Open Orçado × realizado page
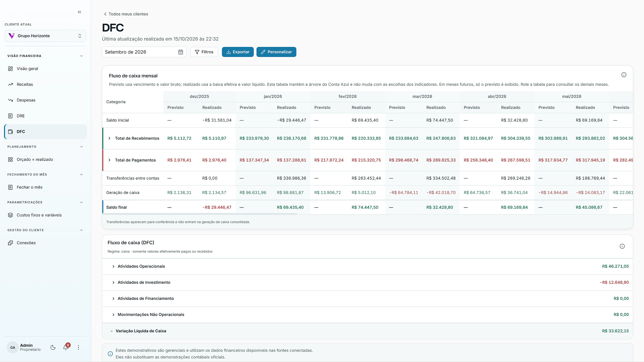The width and height of the screenshot is (644, 362). click(45, 159)
